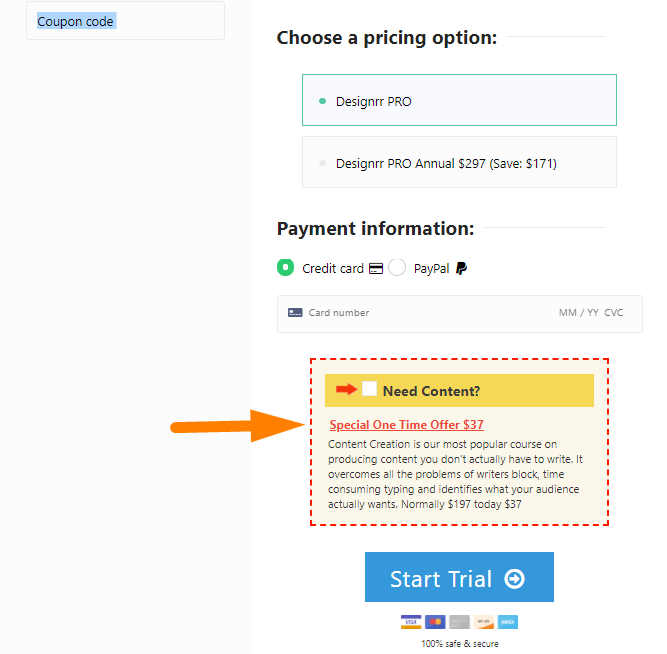The width and height of the screenshot is (667, 654).
Task: Select PayPal payment radio button
Action: pos(397,268)
